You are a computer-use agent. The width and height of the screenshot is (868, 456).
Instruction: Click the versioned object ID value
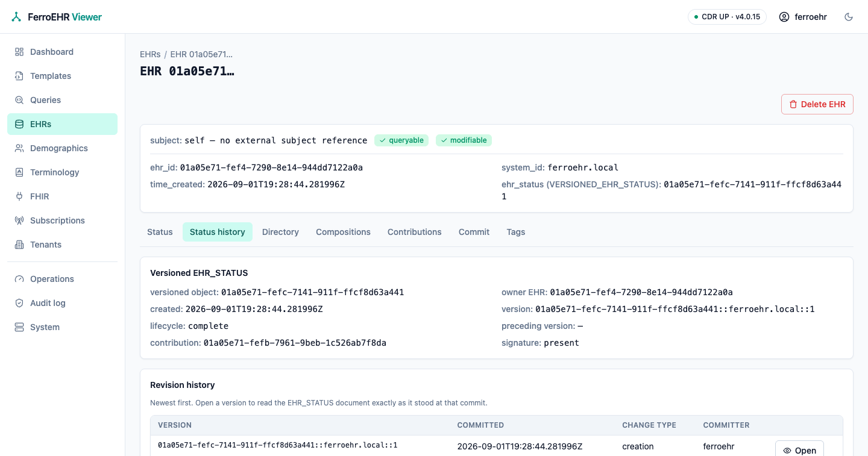(x=312, y=292)
